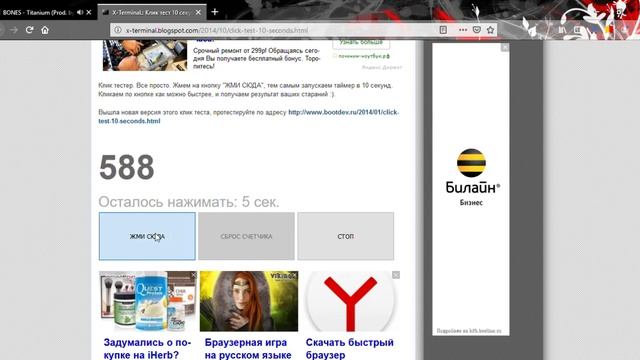Mute audio on the BONES - Titanium tab
The height and width of the screenshot is (360, 640).
(x=80, y=12)
